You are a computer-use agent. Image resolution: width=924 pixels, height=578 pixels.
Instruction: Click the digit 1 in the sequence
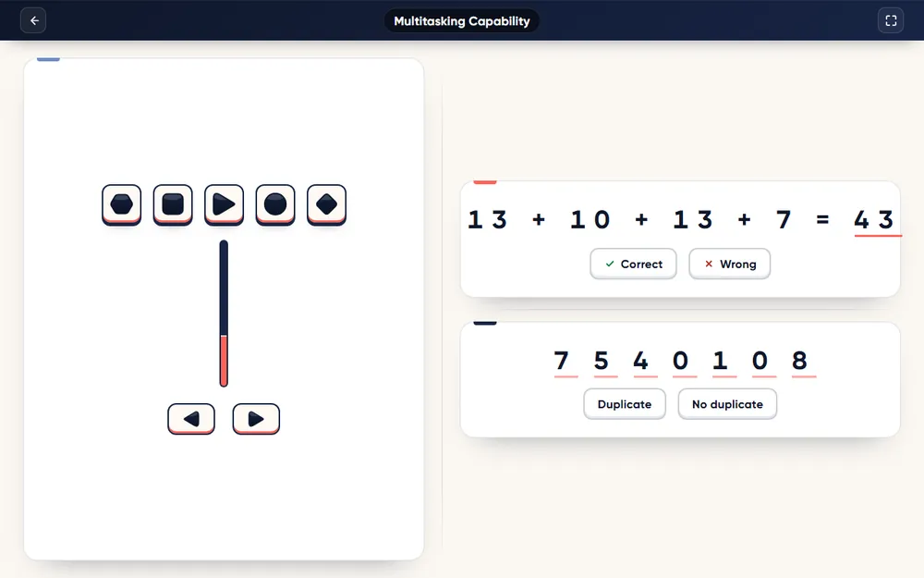point(720,361)
